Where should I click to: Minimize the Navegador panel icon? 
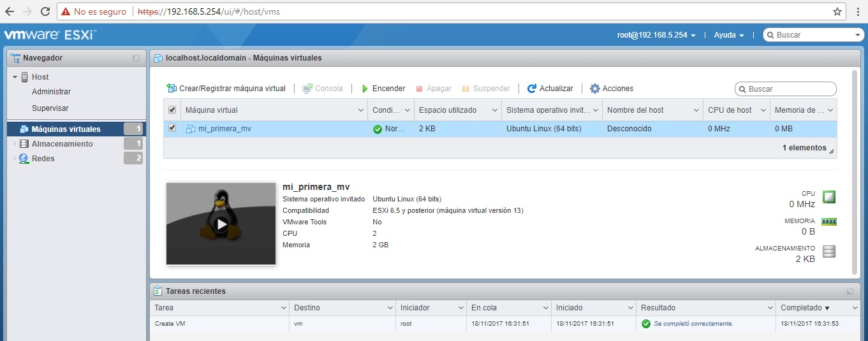point(136,58)
